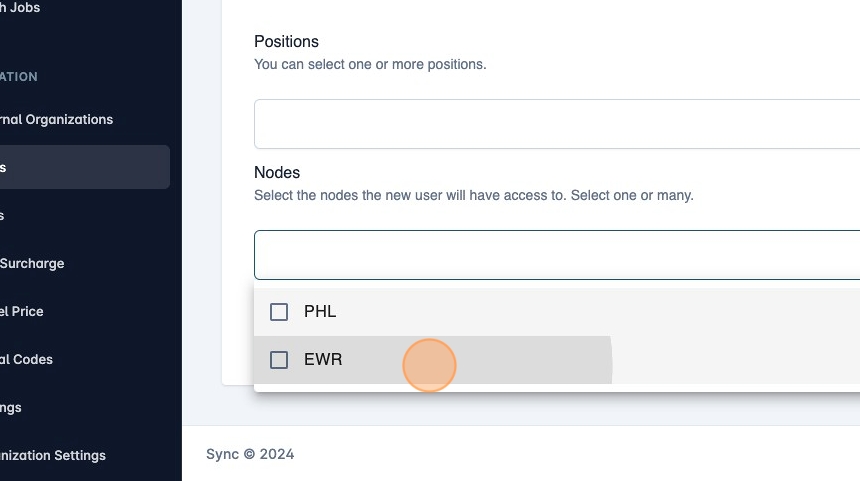Click the Positions field label
860x481 pixels.
[x=286, y=42]
